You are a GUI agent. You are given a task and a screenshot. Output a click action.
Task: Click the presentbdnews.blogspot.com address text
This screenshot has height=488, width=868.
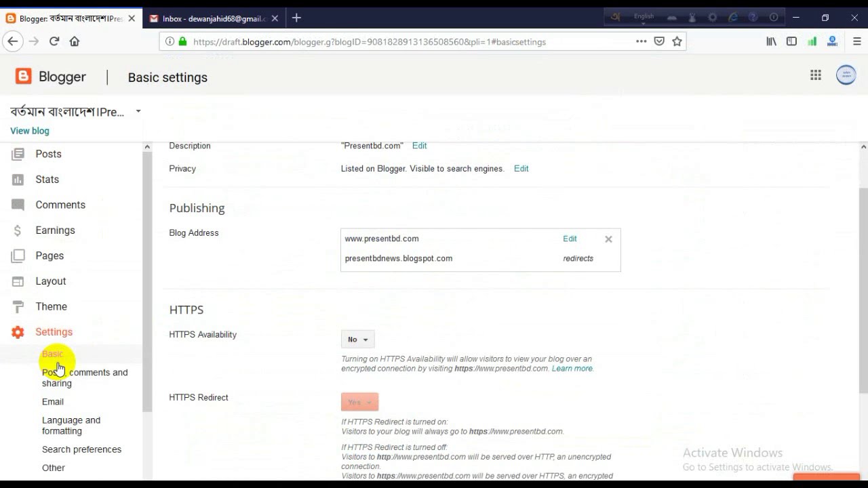tap(398, 258)
